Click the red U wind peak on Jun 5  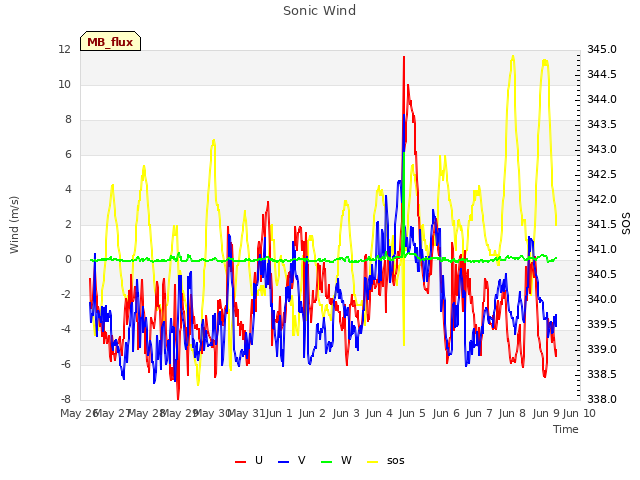pyautogui.click(x=404, y=58)
